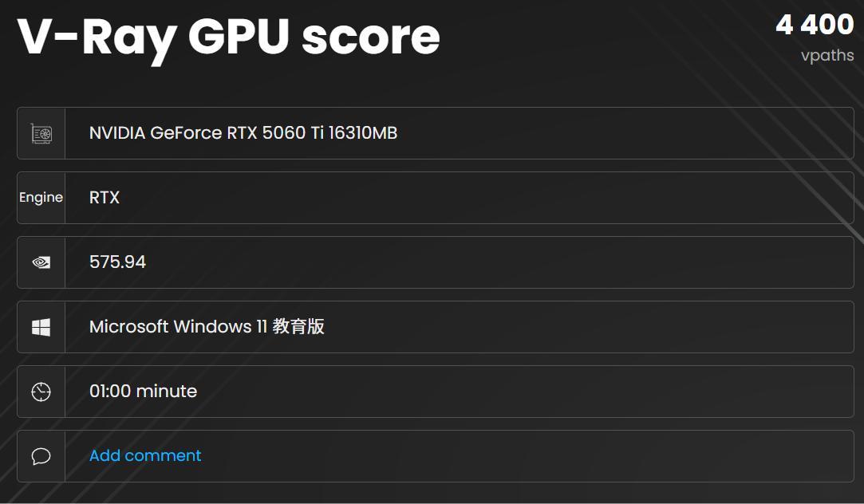
Task: Select the Microsoft Windows 11 OS text
Action: point(207,327)
